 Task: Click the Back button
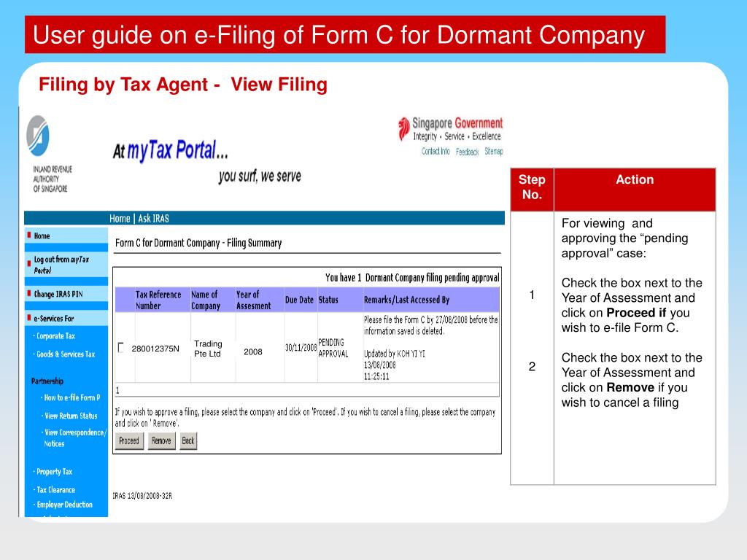coord(188,441)
